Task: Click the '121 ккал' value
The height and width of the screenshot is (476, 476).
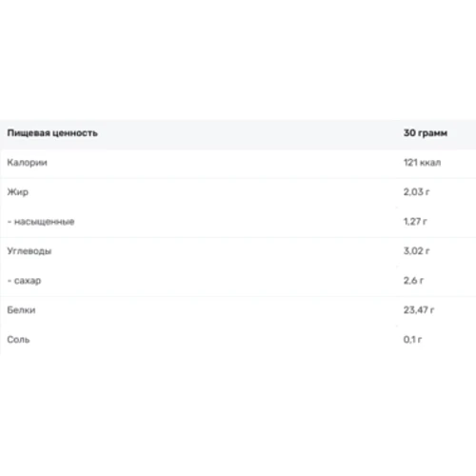Action: (422, 163)
